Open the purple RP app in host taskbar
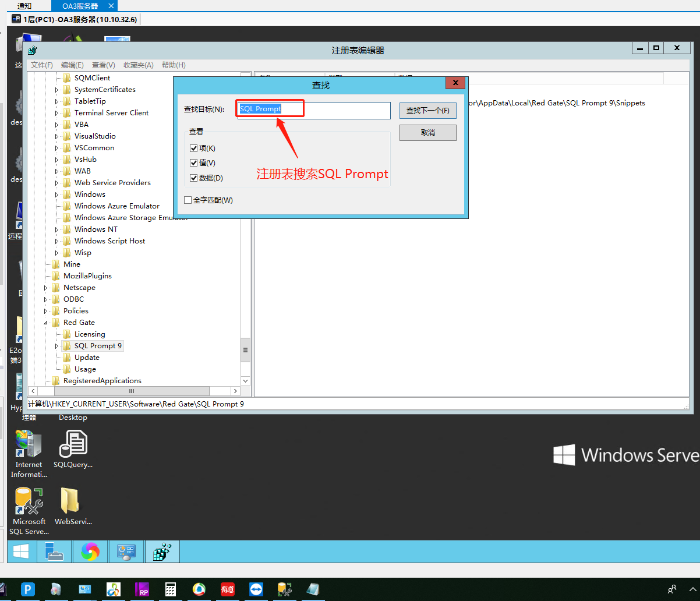 point(142,589)
